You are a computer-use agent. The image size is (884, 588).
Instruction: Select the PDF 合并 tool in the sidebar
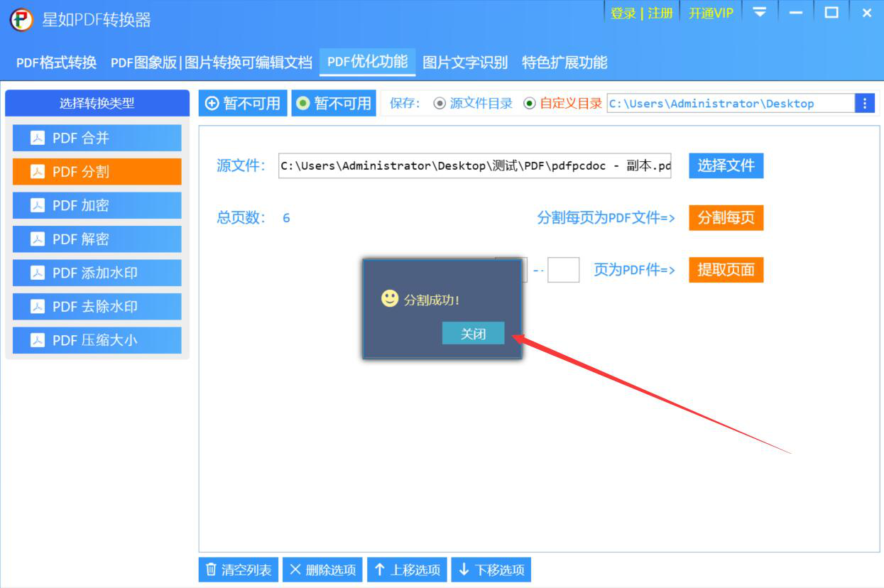point(97,138)
